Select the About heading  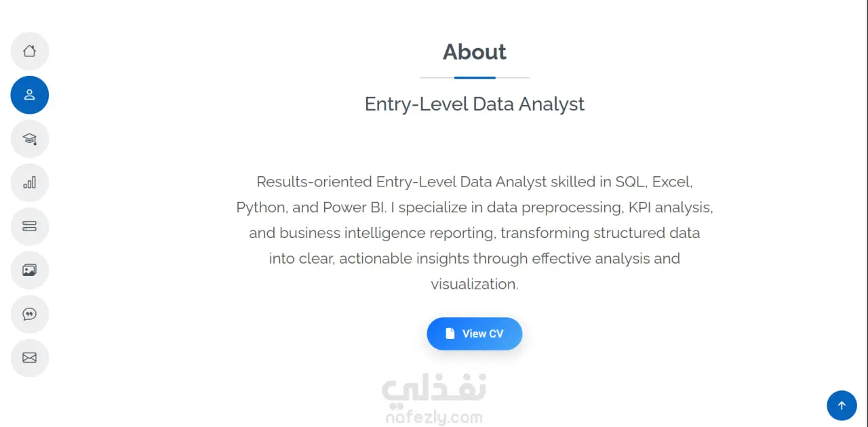[x=475, y=52]
